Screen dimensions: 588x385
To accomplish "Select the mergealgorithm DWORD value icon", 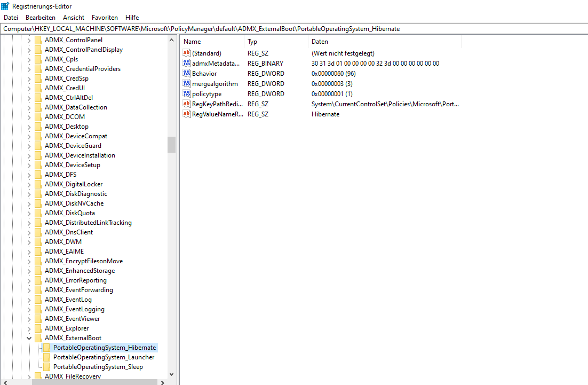I will point(187,83).
